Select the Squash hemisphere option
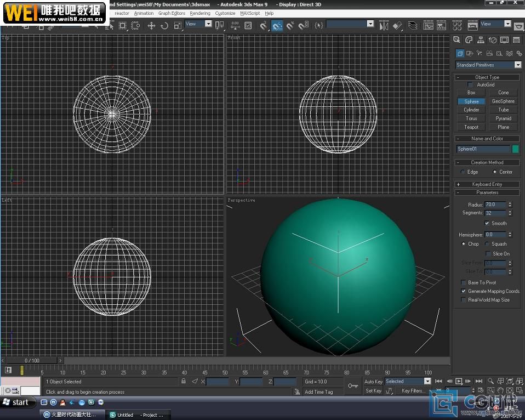 (x=487, y=244)
